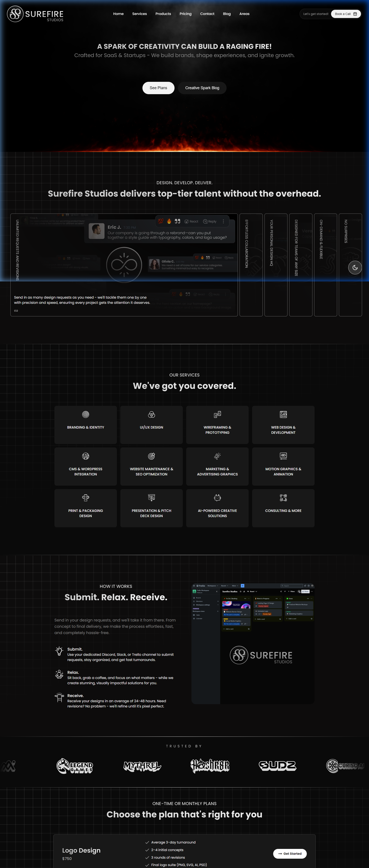The width and height of the screenshot is (369, 868).
Task: Open the Home menu item
Action: 118,14
